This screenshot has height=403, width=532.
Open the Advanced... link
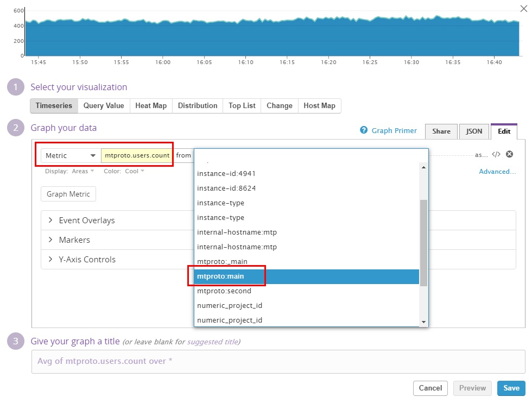pyautogui.click(x=497, y=172)
